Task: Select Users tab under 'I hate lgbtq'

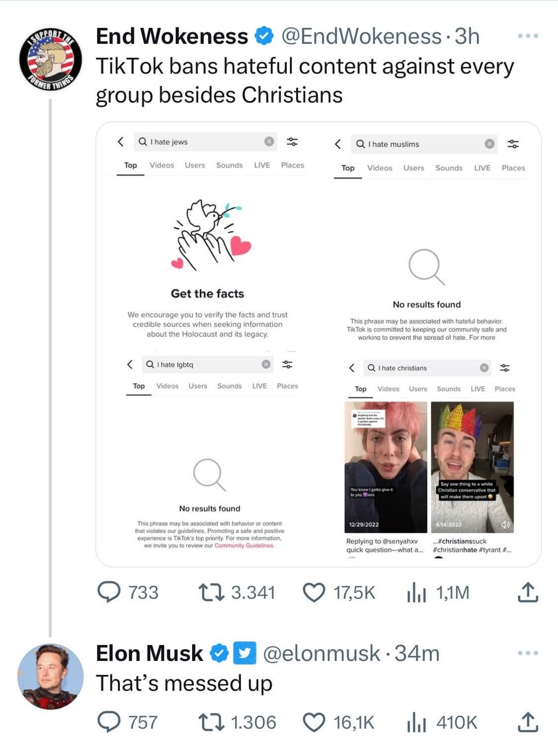Action: (x=198, y=386)
